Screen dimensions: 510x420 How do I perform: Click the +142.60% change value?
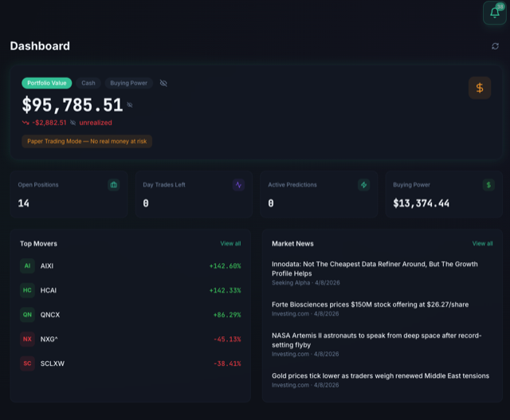pyautogui.click(x=225, y=266)
